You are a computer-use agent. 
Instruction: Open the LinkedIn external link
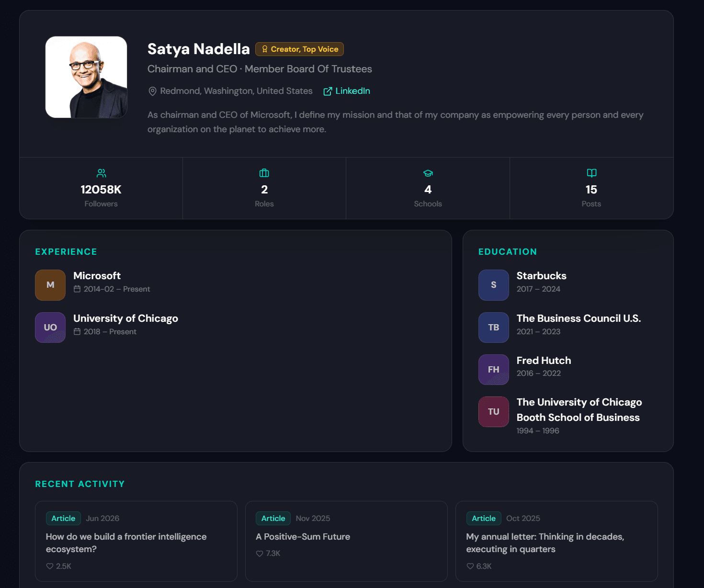click(347, 91)
